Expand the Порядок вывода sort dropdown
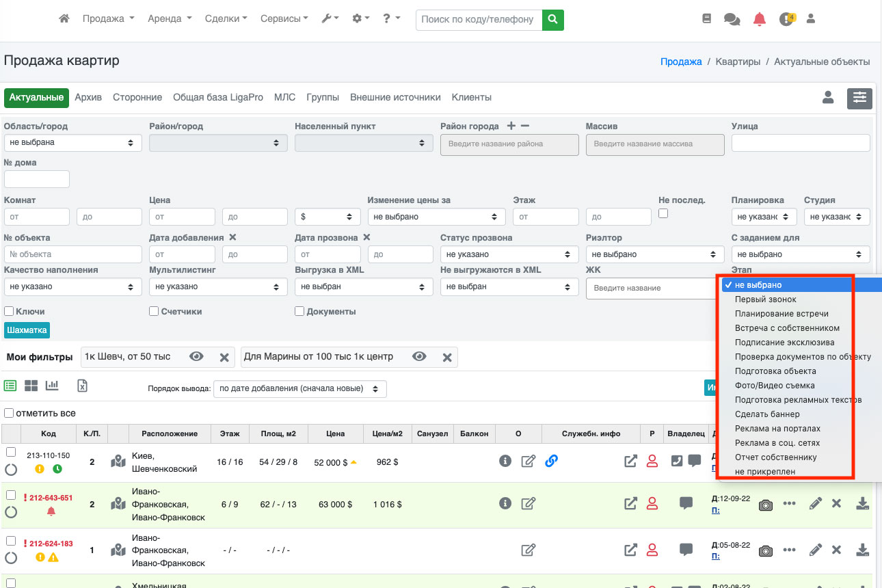This screenshot has width=882, height=588. pos(299,389)
